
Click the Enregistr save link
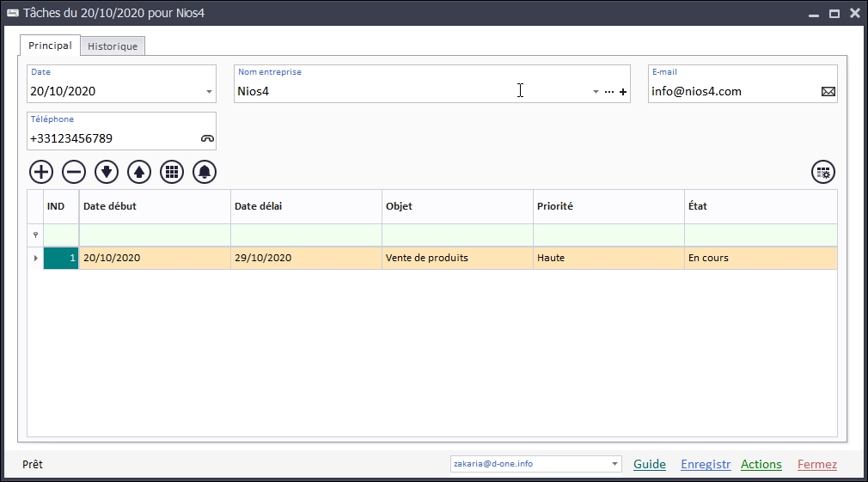(705, 465)
